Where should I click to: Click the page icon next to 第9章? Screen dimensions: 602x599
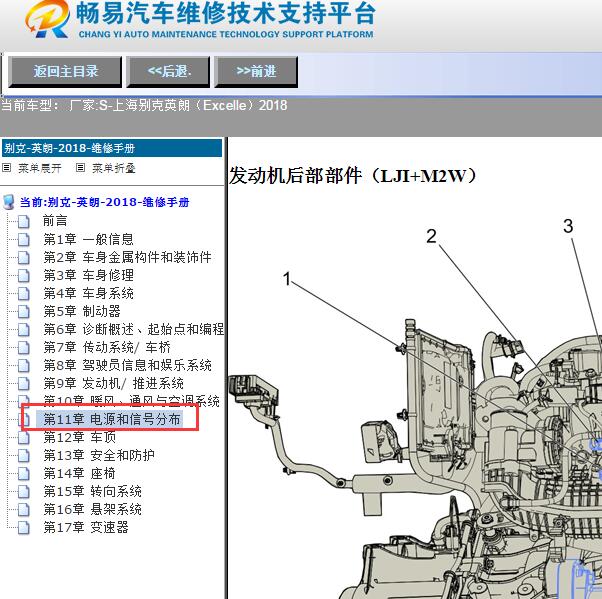[x=24, y=384]
